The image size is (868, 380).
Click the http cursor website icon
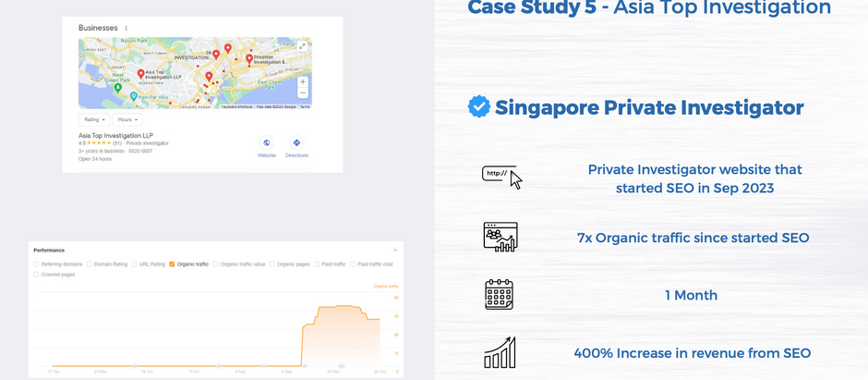[502, 177]
